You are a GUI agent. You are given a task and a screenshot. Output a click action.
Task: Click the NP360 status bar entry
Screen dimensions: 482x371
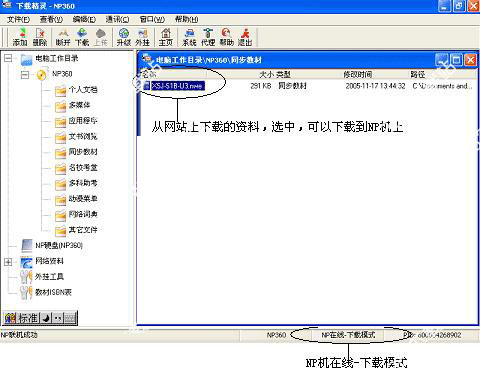click(x=276, y=335)
